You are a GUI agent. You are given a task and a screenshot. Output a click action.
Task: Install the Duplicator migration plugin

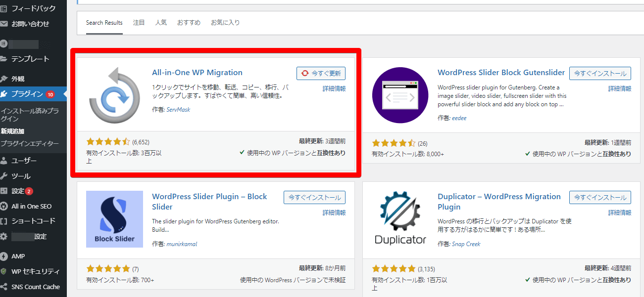point(600,197)
